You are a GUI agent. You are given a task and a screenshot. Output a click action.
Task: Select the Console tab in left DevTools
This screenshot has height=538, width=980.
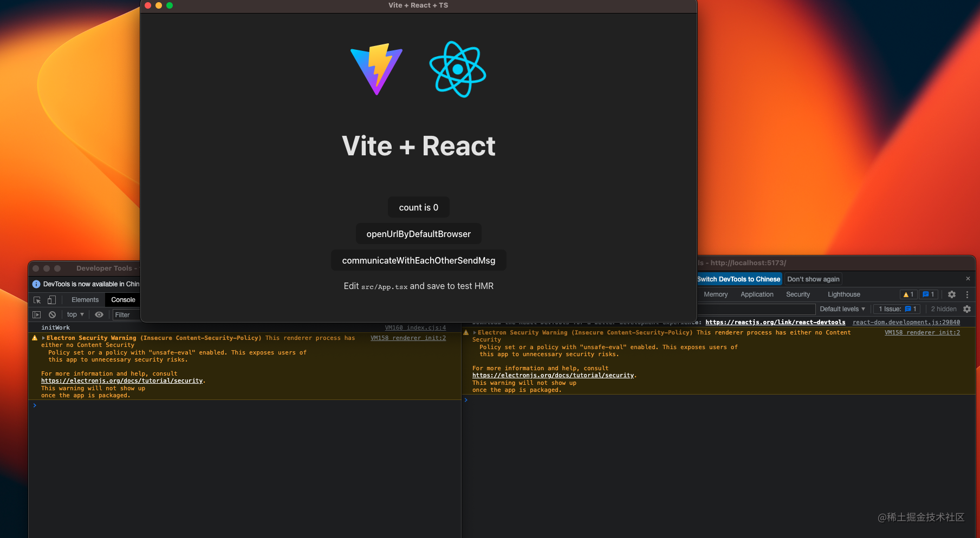click(123, 300)
